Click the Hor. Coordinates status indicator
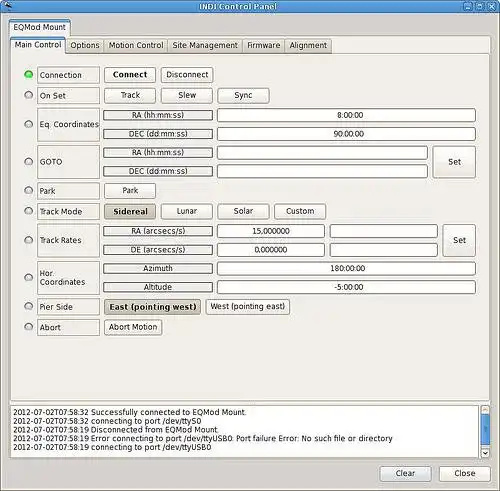Screen dimensions: 500x491 [x=29, y=277]
